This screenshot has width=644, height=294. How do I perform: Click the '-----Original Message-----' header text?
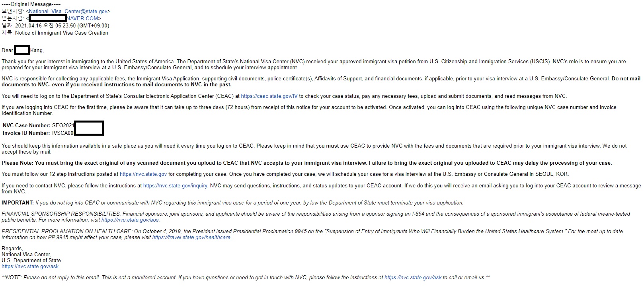31,4
